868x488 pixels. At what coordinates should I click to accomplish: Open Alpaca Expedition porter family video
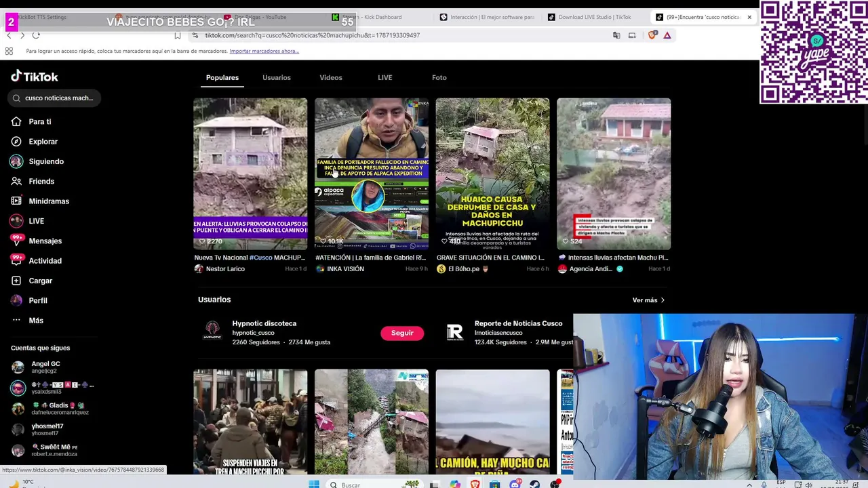coord(372,174)
